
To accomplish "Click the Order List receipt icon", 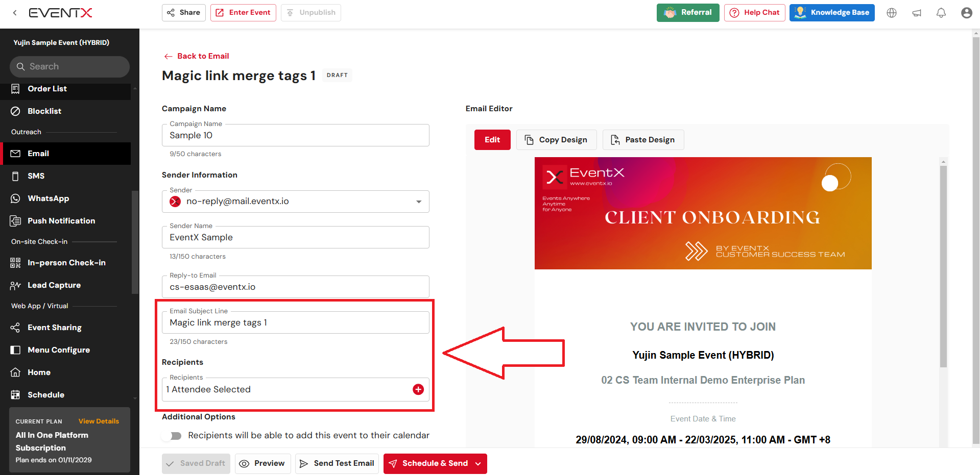I will (x=15, y=89).
